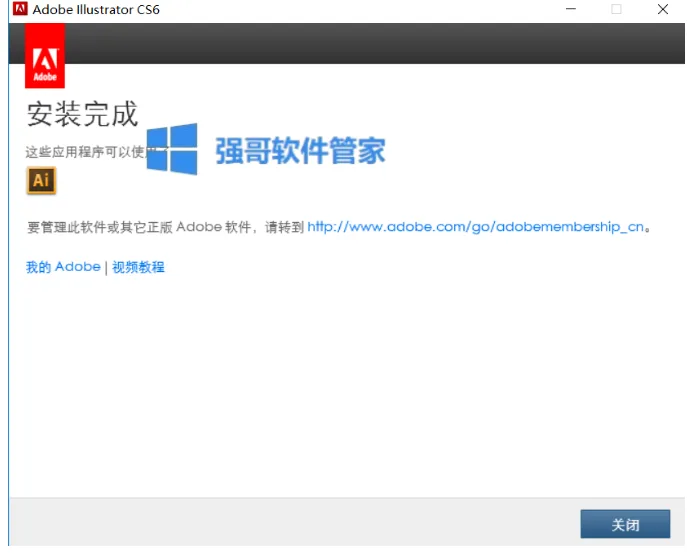Minimize the Adobe Illustrator CS6 installer window
This screenshot has height=554, width=687.
pos(570,9)
